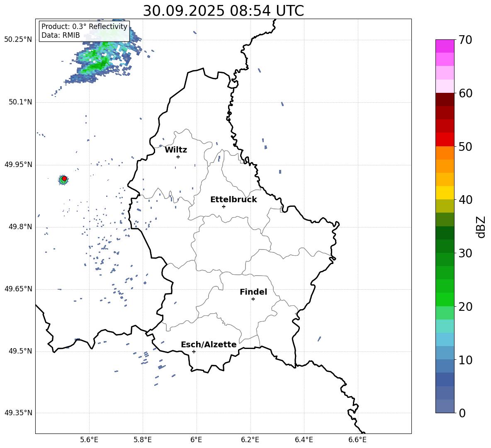The image size is (491, 448).
Task: Click the 0 dBZ colorbar label
Action: pos(462,413)
